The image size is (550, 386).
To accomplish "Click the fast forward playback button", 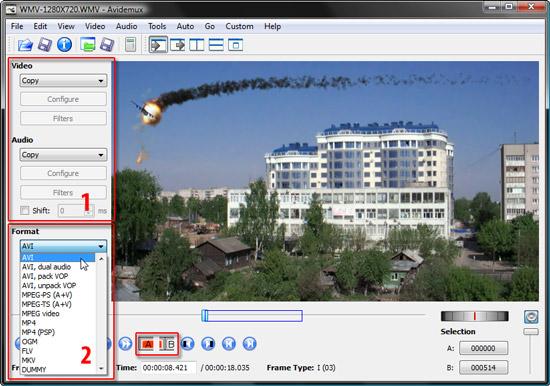I will point(125,344).
